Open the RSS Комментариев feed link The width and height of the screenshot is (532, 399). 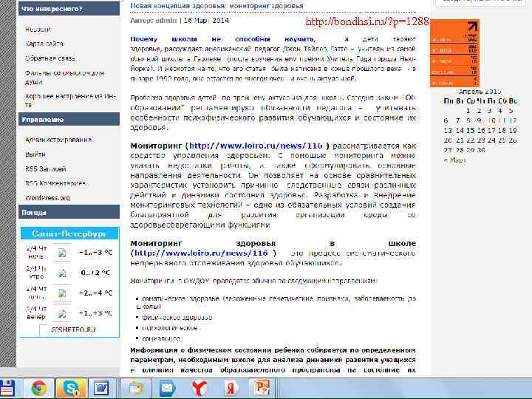55,183
